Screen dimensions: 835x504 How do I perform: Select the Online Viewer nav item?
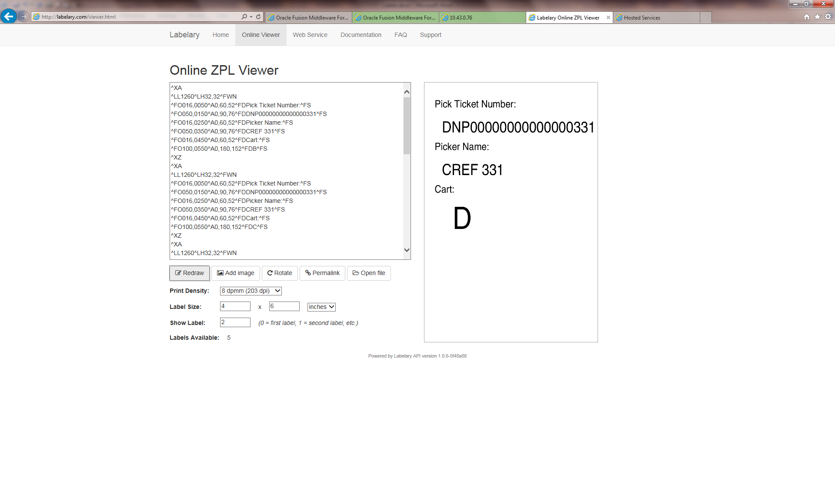[x=261, y=35]
